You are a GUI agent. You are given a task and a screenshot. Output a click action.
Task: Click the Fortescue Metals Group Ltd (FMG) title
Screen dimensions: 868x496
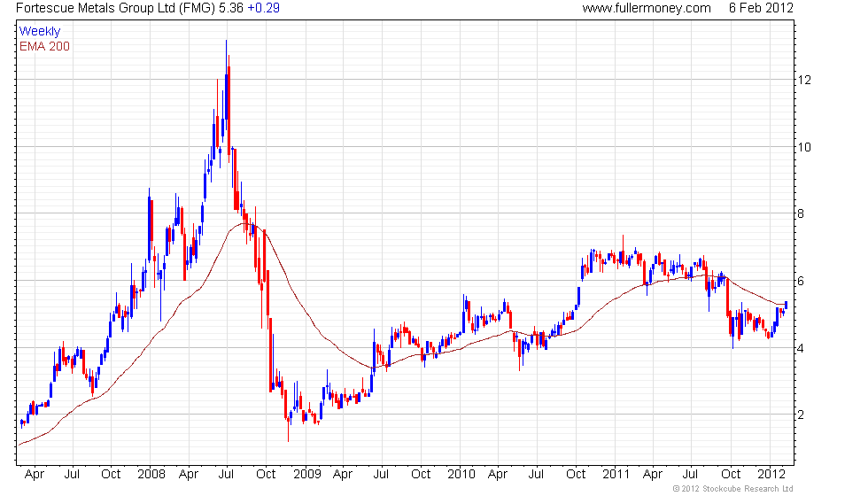point(116,8)
